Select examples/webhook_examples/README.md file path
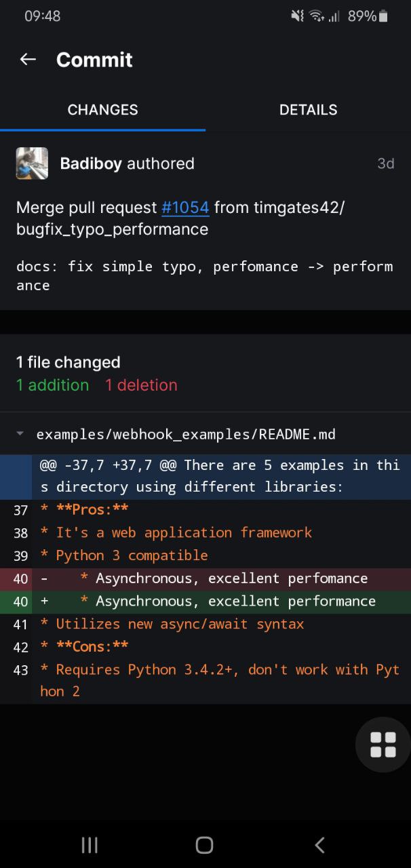This screenshot has width=411, height=868. (x=186, y=434)
